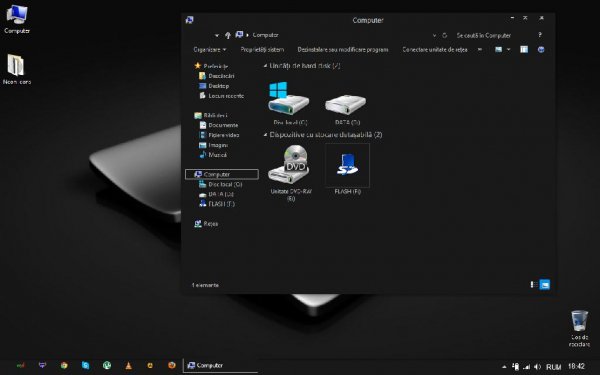600x375 pixels.
Task: Click Dezinstalare sau modificare program
Action: click(x=343, y=49)
